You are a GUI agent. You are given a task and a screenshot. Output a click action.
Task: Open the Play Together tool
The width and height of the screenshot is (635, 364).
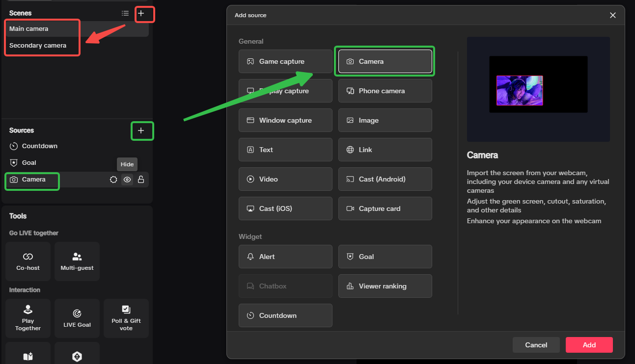[28, 318]
